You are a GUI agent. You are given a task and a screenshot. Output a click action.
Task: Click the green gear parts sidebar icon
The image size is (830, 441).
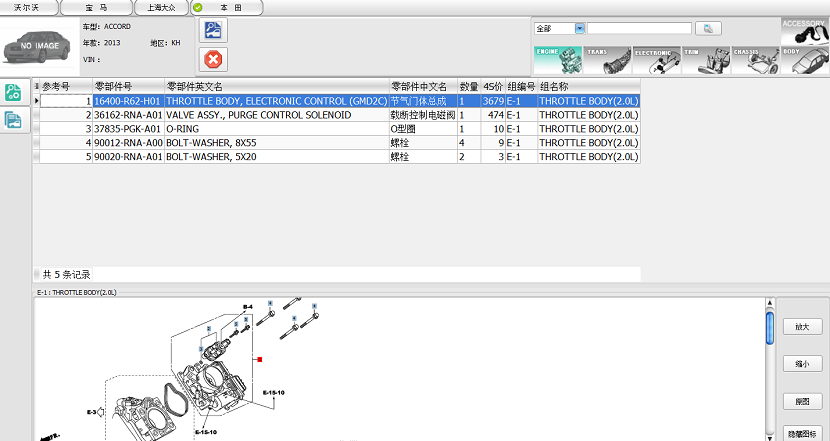[x=14, y=93]
